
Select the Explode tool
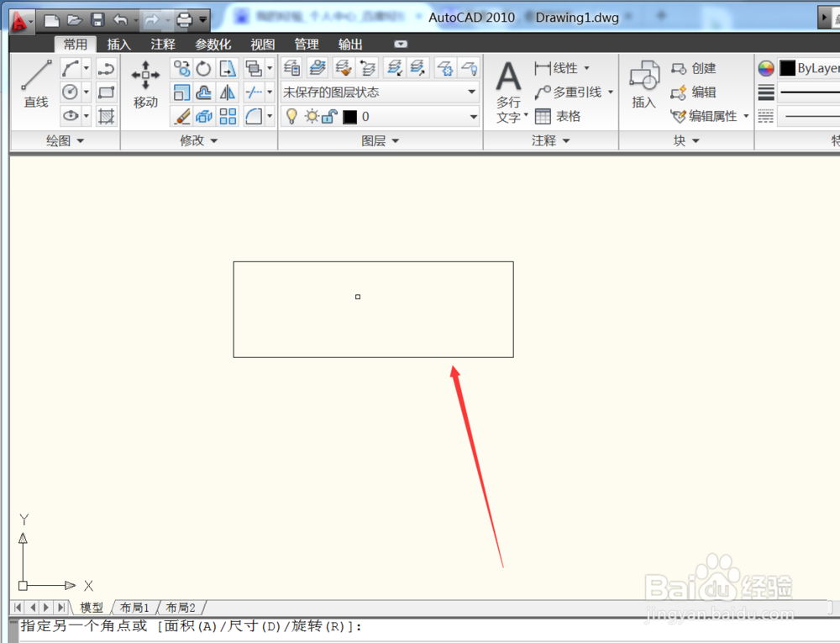203,116
